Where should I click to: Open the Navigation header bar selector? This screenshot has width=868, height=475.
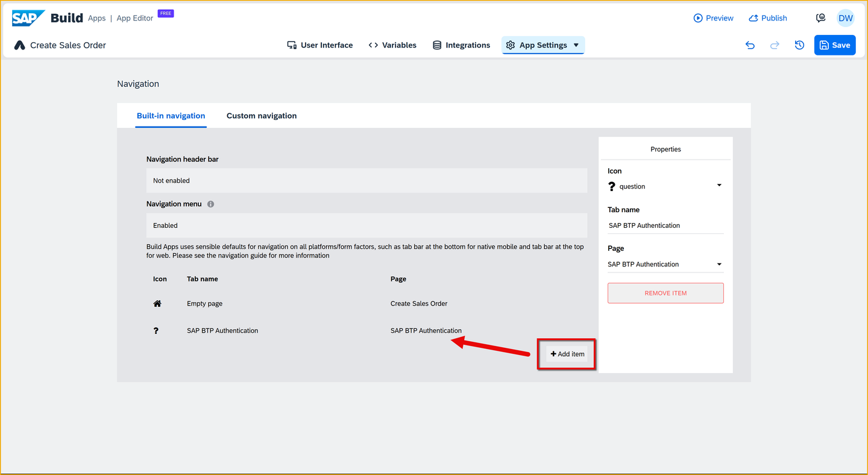[366, 181]
